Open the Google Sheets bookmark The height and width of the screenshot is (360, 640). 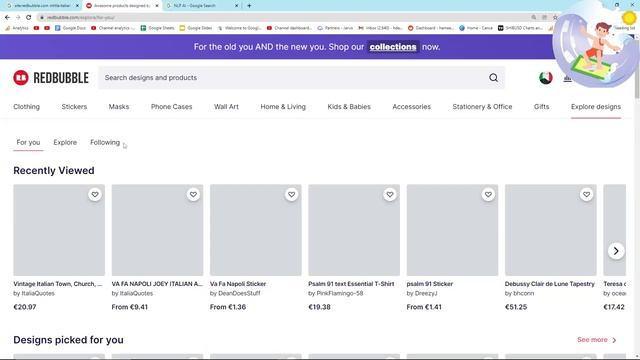158,28
